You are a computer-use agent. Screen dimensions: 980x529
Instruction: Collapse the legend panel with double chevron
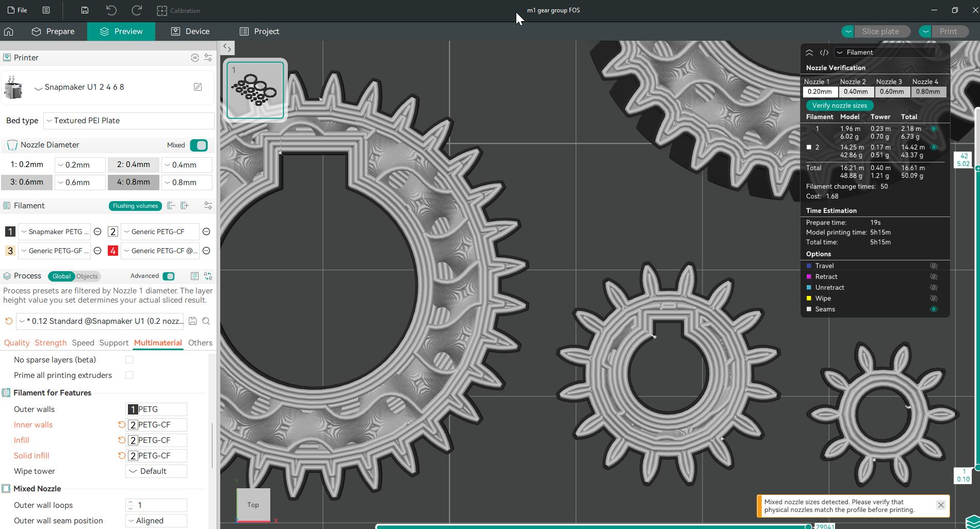pos(809,53)
